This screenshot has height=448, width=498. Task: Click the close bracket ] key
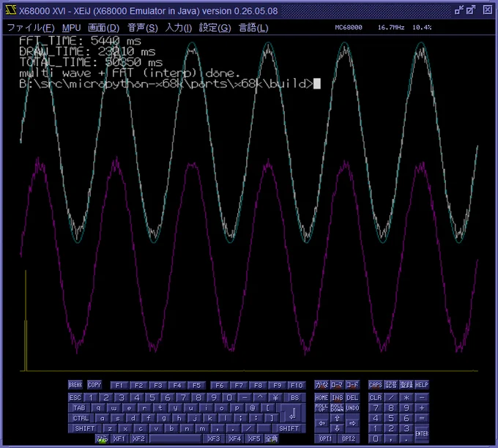(272, 418)
